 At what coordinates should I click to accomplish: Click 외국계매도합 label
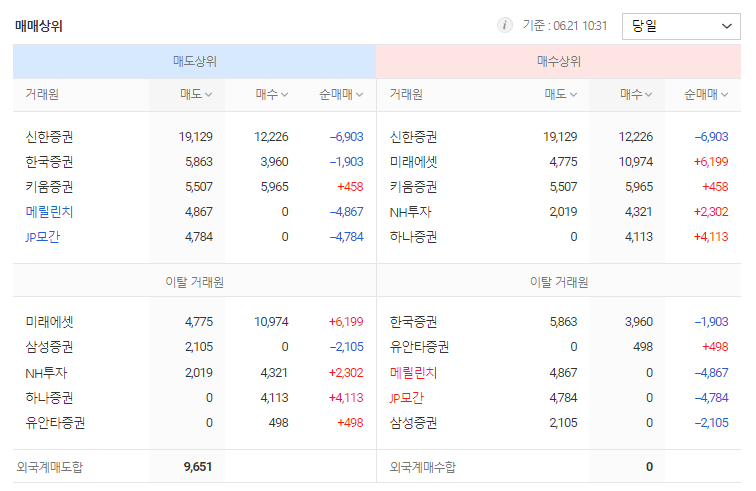tap(50, 467)
